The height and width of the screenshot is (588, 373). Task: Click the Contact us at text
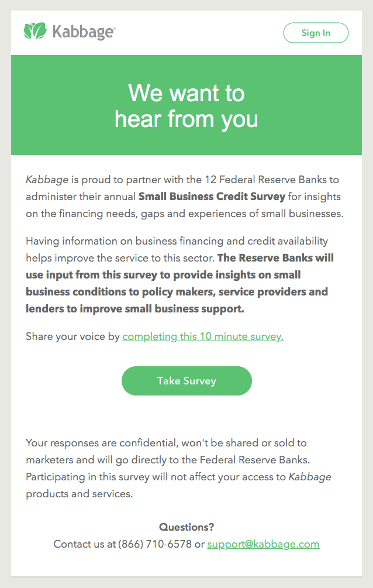[84, 544]
